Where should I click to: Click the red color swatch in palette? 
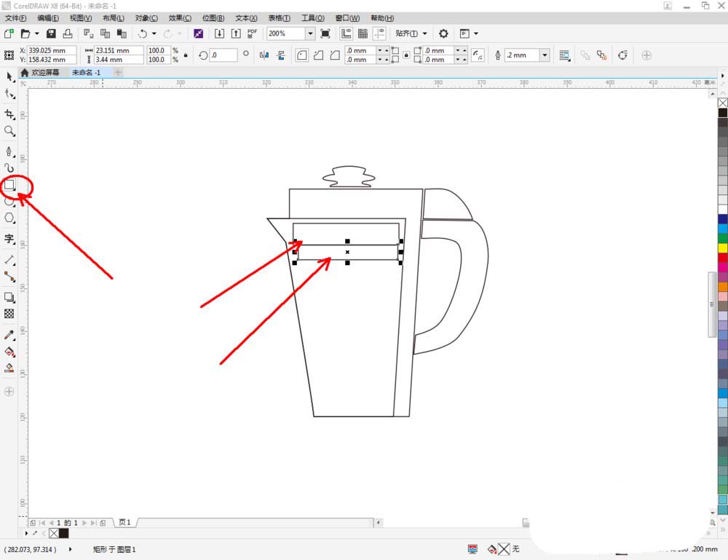point(722,257)
